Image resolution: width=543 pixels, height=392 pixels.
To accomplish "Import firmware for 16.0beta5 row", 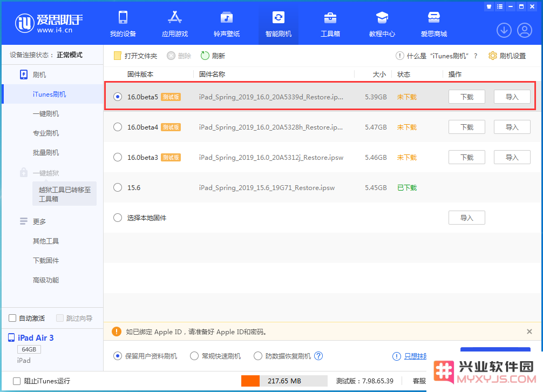I will pyautogui.click(x=512, y=97).
